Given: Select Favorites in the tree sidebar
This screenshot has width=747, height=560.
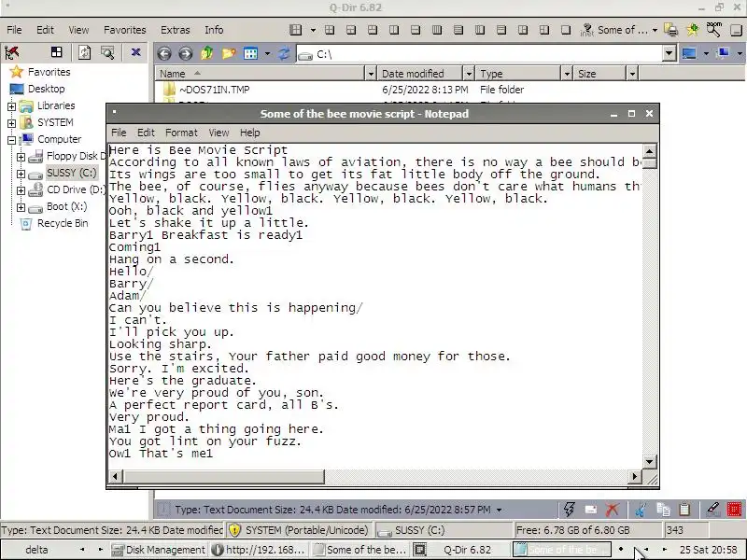Looking at the screenshot, I should (49, 72).
